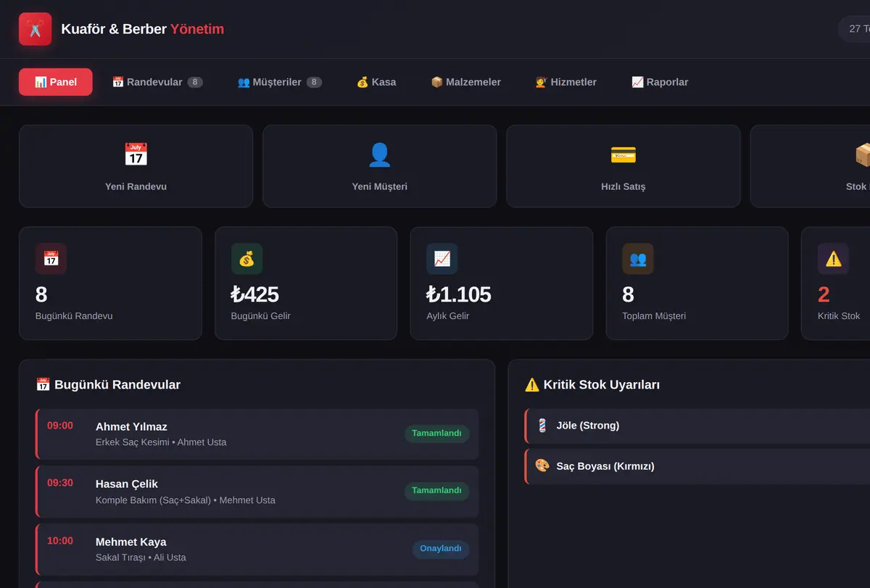This screenshot has height=588, width=870.
Task: Click the Yeni Randevu quick action label
Action: click(x=136, y=186)
